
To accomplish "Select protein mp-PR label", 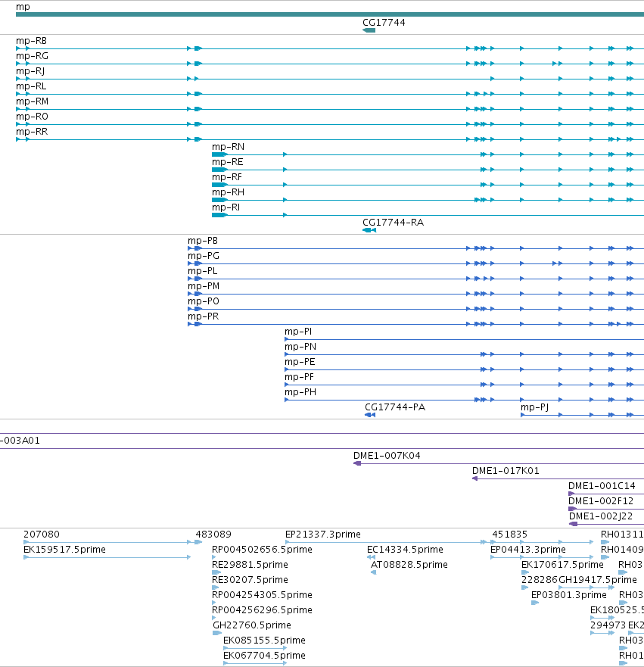I will coord(204,316).
